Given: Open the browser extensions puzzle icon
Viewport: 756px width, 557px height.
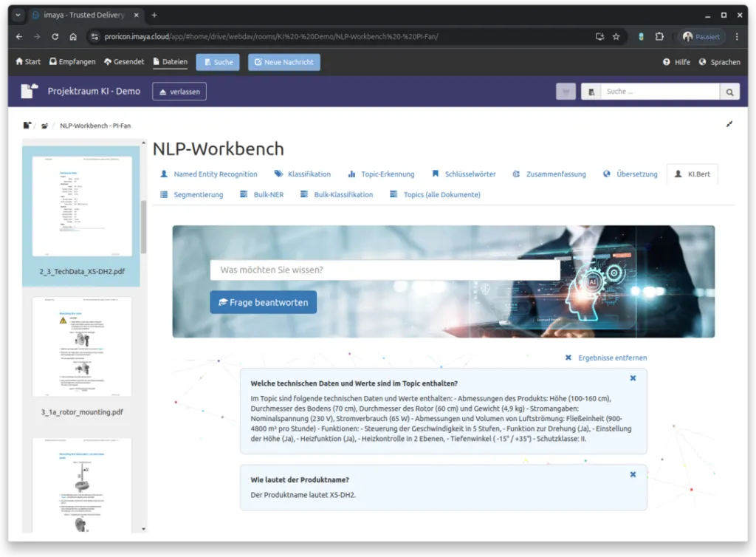Looking at the screenshot, I should tap(659, 36).
